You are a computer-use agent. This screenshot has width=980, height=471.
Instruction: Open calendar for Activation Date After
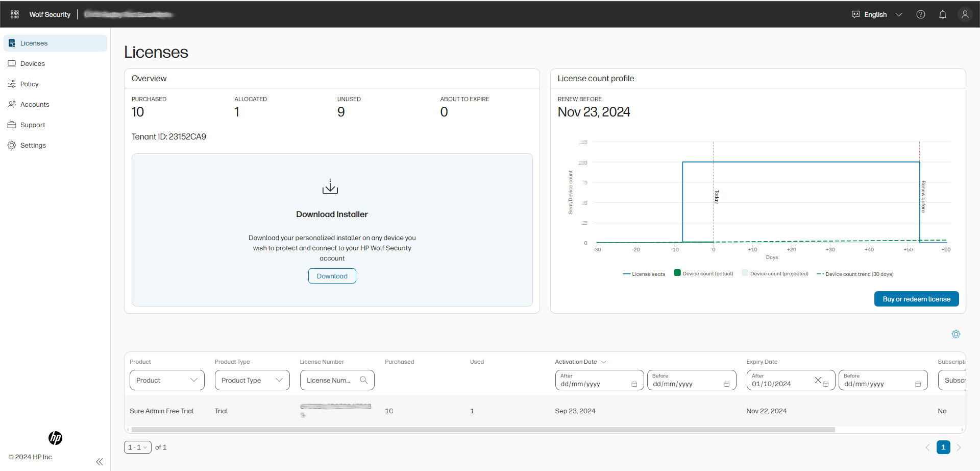[634, 384]
